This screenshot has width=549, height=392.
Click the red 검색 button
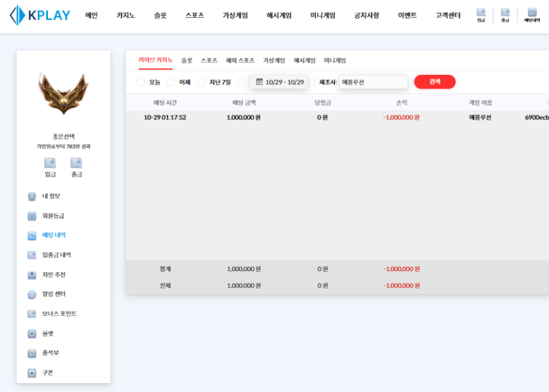pyautogui.click(x=434, y=82)
